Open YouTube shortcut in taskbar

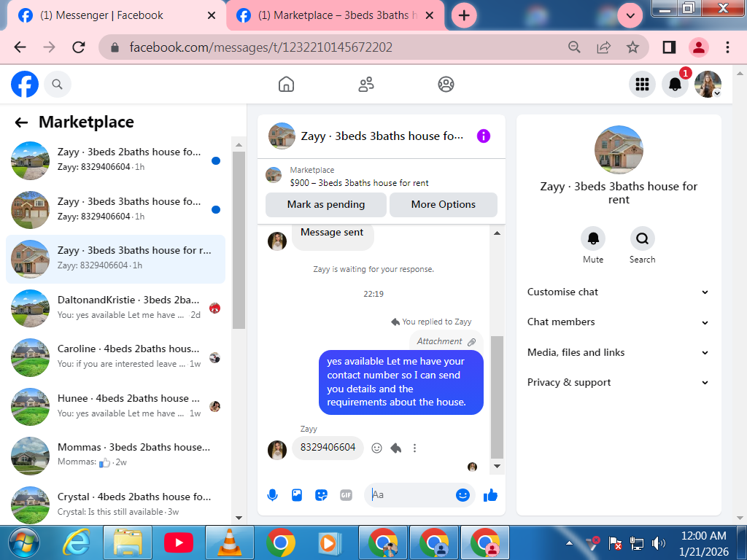179,542
